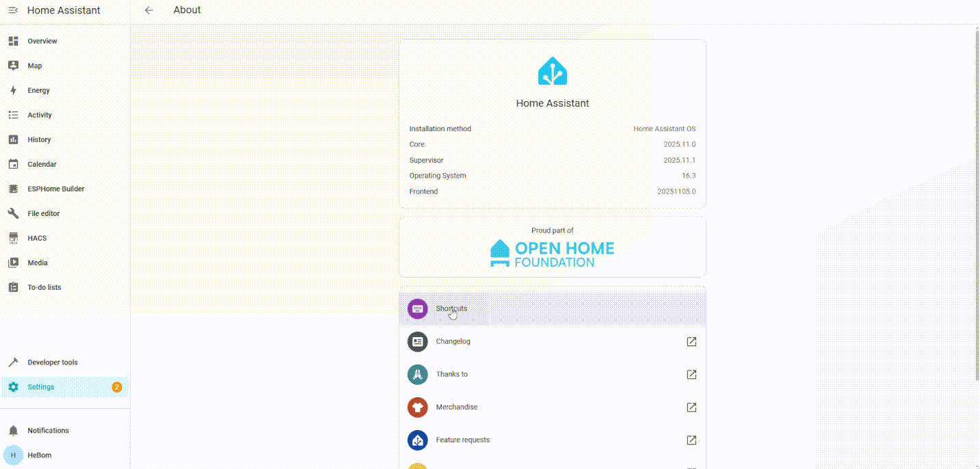Click the Notifications bell icon
The image size is (980, 469).
pyautogui.click(x=13, y=431)
